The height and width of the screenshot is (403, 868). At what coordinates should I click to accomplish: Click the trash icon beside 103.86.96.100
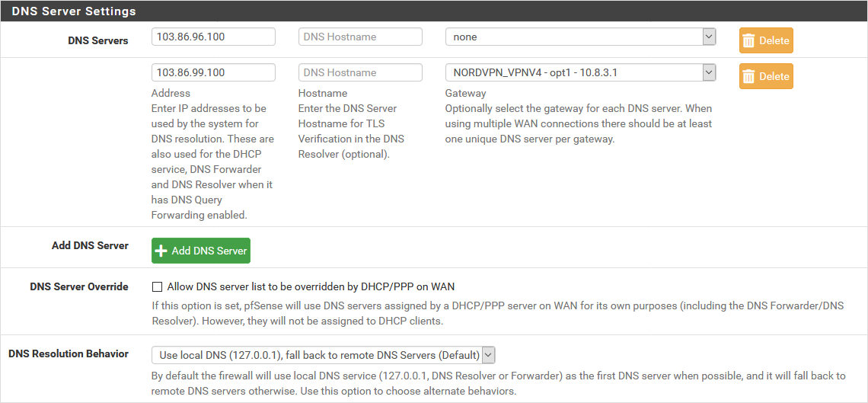[x=748, y=41]
